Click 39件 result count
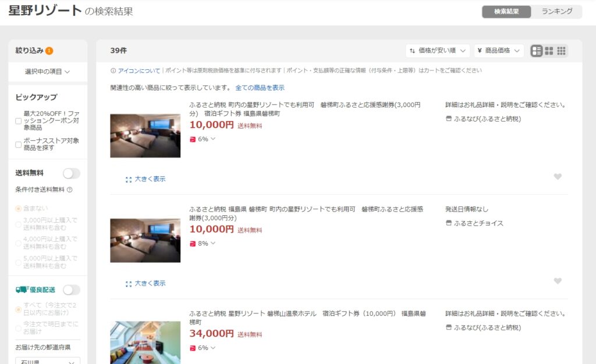The width and height of the screenshot is (596, 364). tap(119, 51)
